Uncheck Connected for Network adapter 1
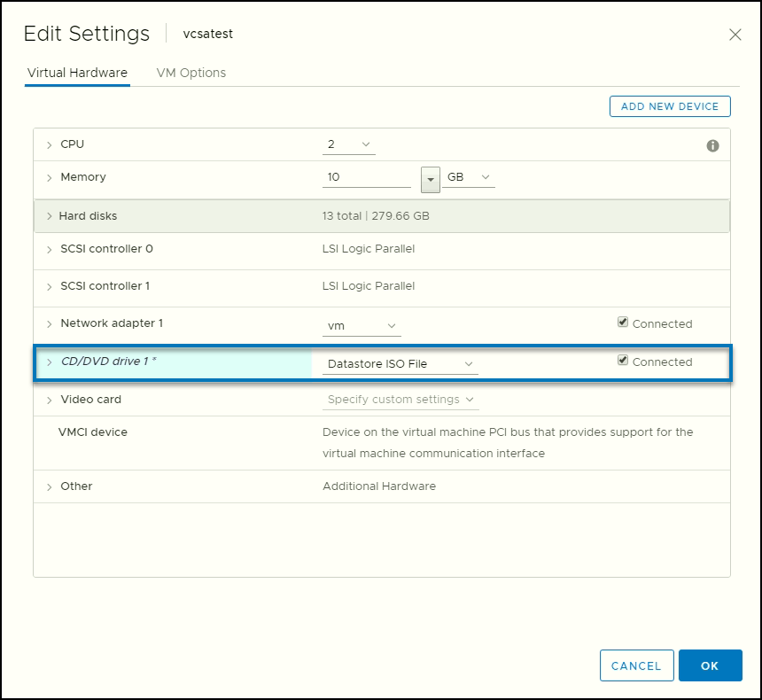The image size is (762, 700). [x=623, y=322]
